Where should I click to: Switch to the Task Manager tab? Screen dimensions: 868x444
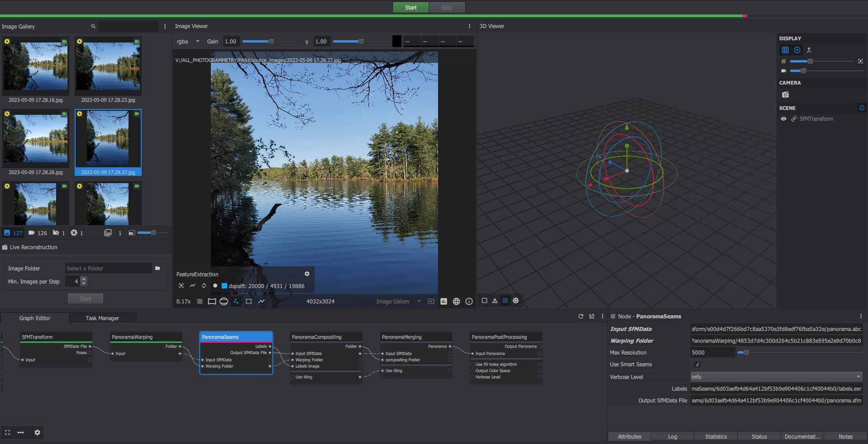pyautogui.click(x=102, y=318)
